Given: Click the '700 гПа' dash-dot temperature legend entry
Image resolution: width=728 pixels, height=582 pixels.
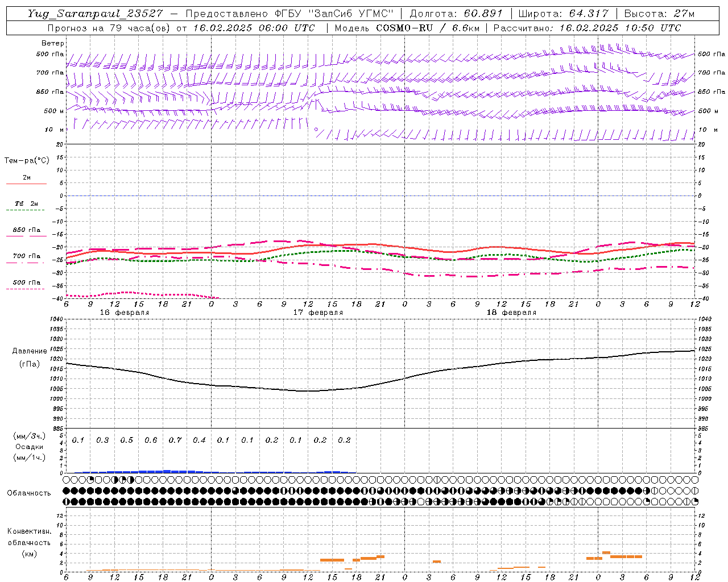Looking at the screenshot, I should click(27, 256).
